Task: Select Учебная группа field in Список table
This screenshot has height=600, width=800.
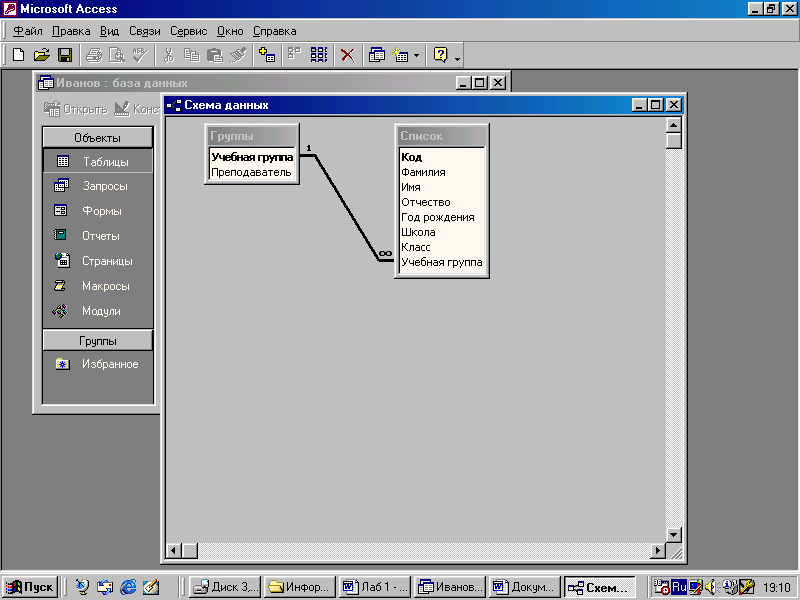Action: (442, 262)
